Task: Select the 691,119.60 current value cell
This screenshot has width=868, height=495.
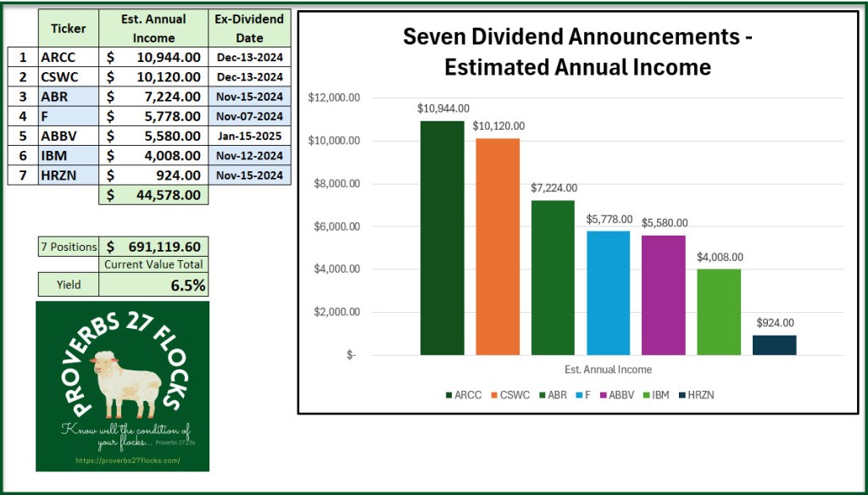Action: pyautogui.click(x=153, y=247)
